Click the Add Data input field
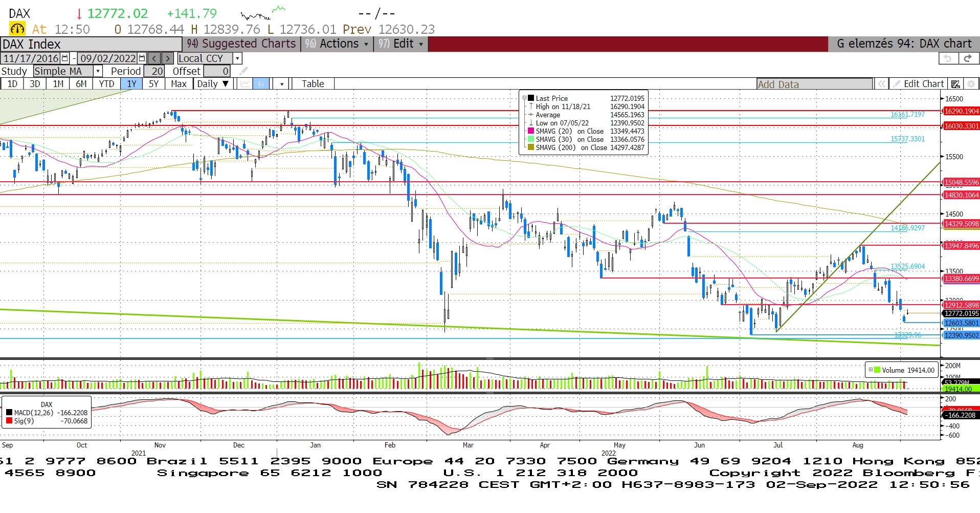The width and height of the screenshot is (980, 513). tap(814, 84)
